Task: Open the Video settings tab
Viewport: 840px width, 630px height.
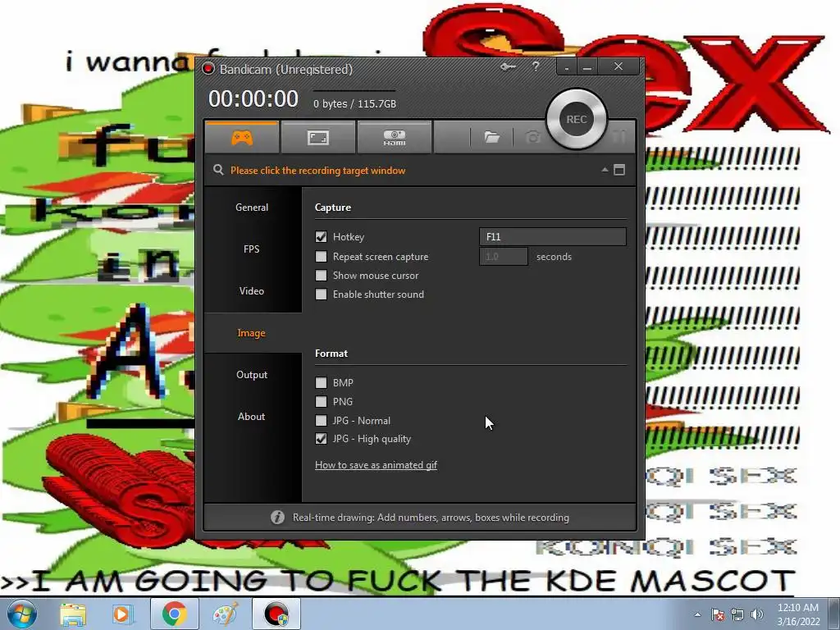Action: 252,291
